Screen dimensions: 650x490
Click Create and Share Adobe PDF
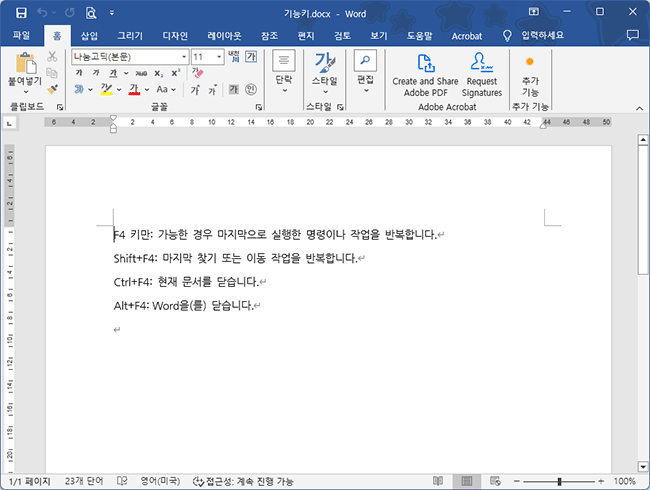coord(425,75)
